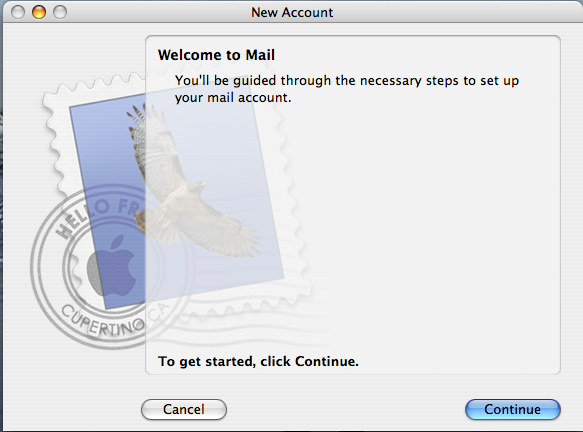Click the 'To get started' instruction text
The width and height of the screenshot is (583, 432).
258,361
